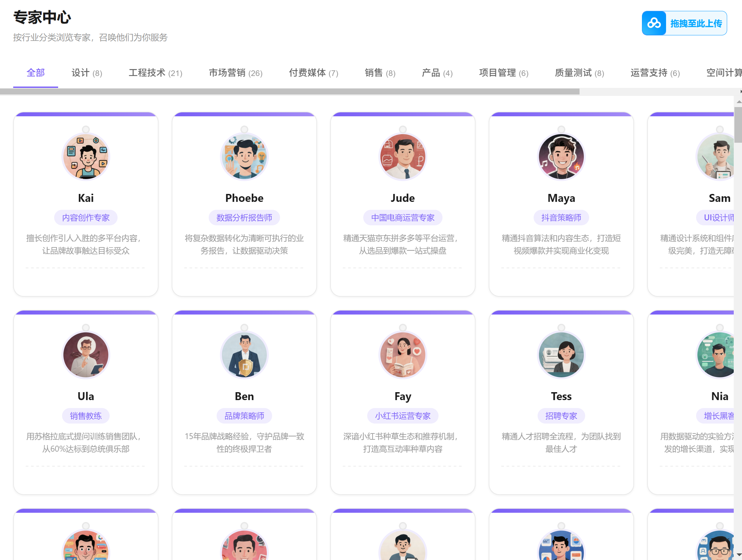The image size is (742, 560).
Task: Click Ula's avatar icon
Action: 86,355
